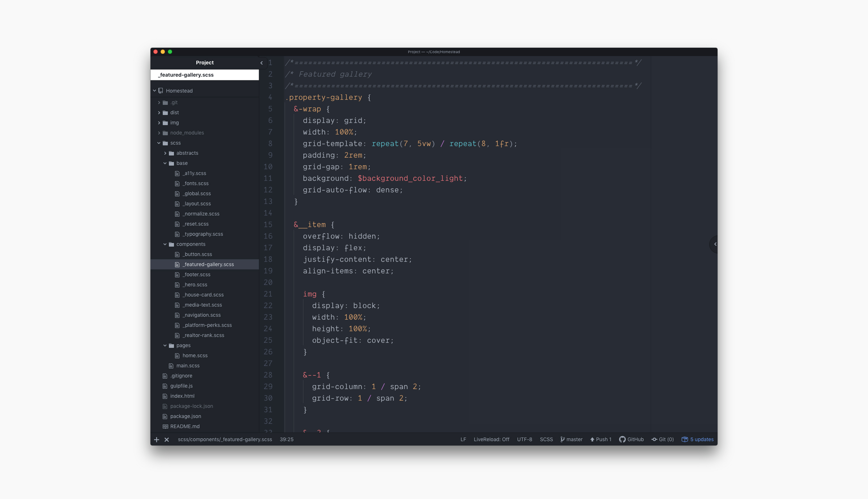Click the master branch icon

(562, 439)
